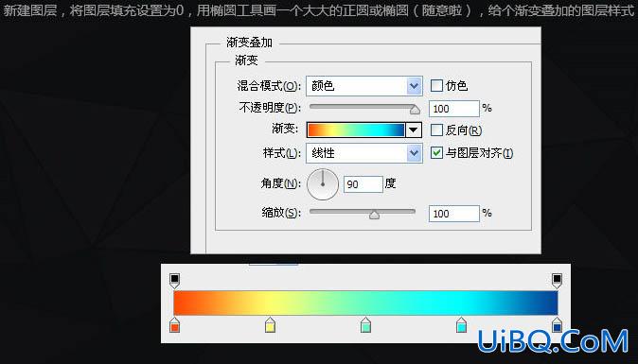Click the gradient editor color bar
Image resolution: width=638 pixels, height=364 pixels.
click(x=365, y=303)
